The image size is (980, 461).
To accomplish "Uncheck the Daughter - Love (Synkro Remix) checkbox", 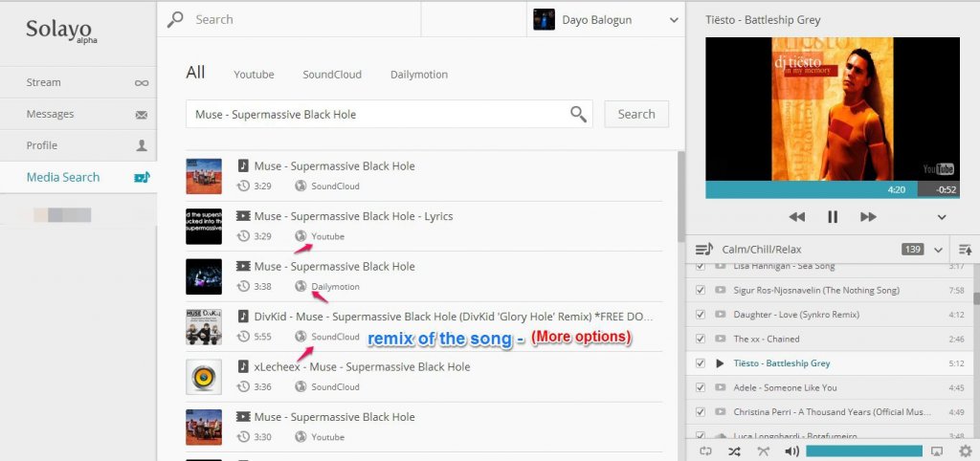I will [x=701, y=315].
